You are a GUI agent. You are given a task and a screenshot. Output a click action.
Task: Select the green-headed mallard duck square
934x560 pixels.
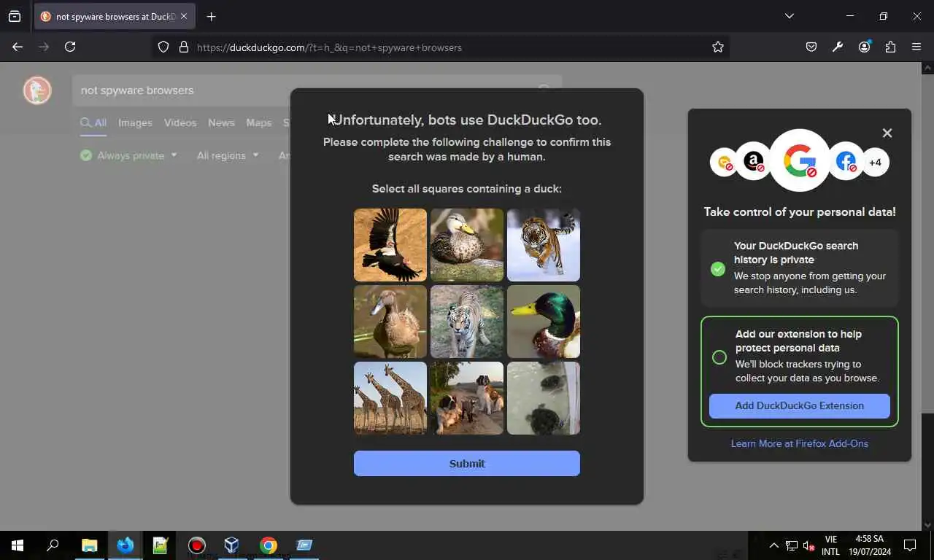544,322
